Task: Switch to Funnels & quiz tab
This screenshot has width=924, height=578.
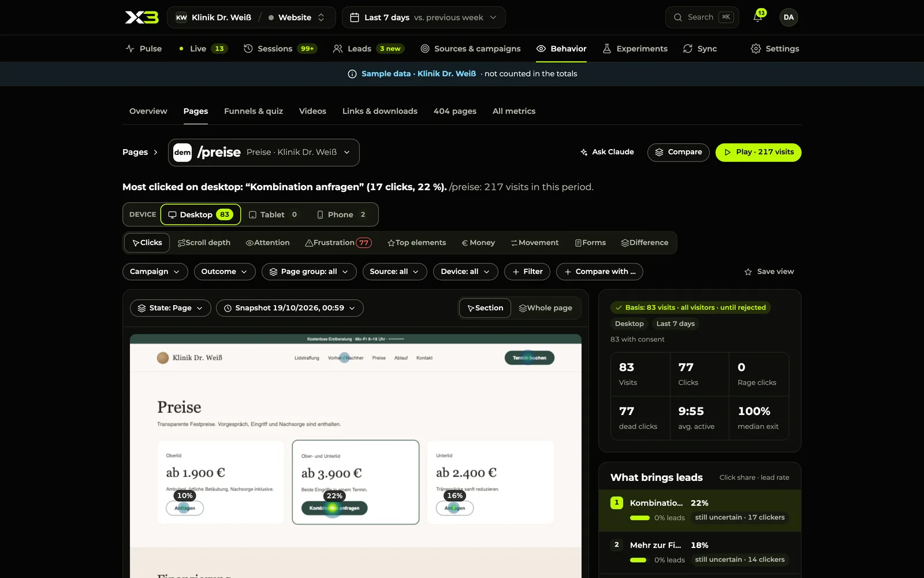Action: point(254,111)
